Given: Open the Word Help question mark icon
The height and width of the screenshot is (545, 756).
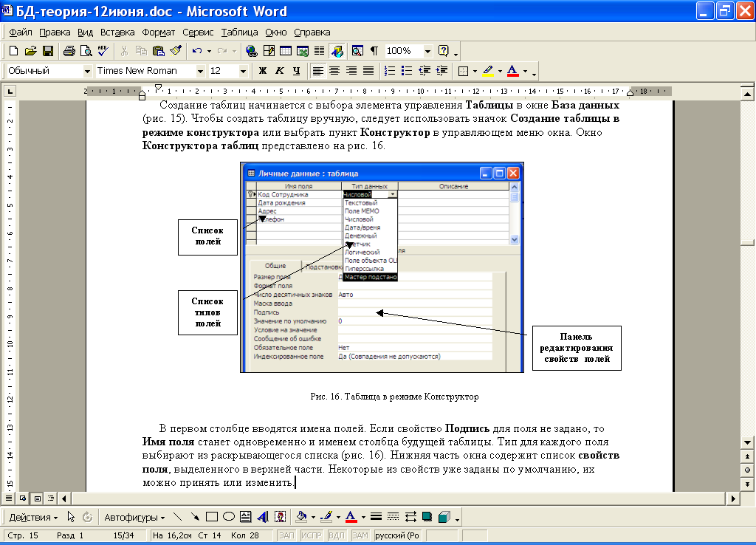Looking at the screenshot, I should (444, 51).
